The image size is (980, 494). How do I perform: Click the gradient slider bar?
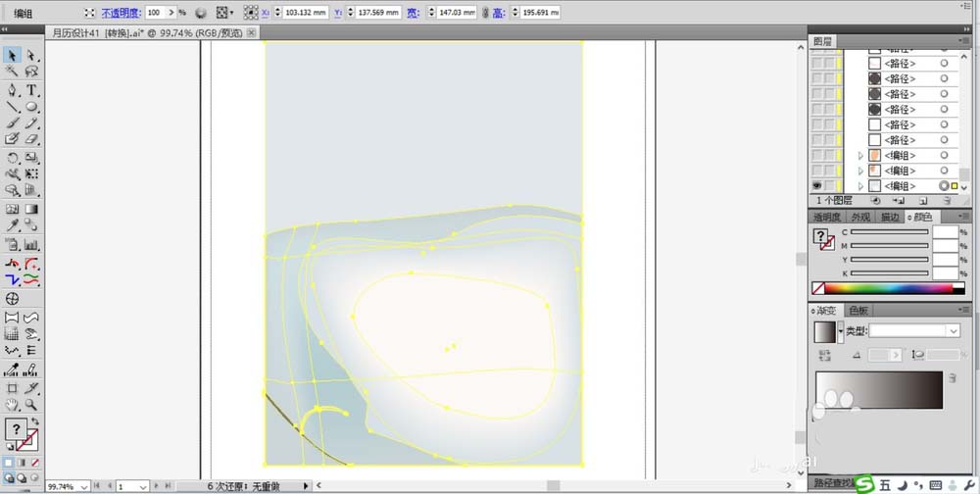[879, 390]
